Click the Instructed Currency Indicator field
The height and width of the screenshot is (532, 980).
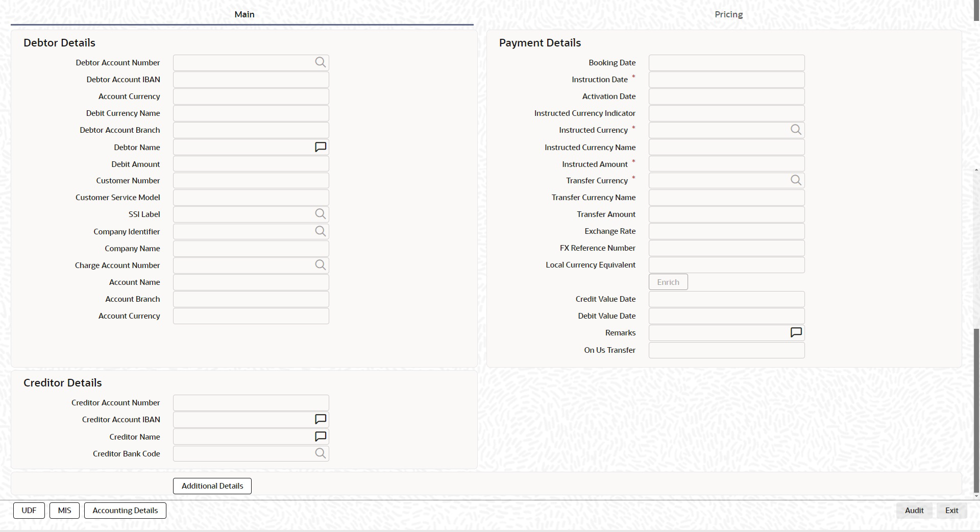[727, 113]
